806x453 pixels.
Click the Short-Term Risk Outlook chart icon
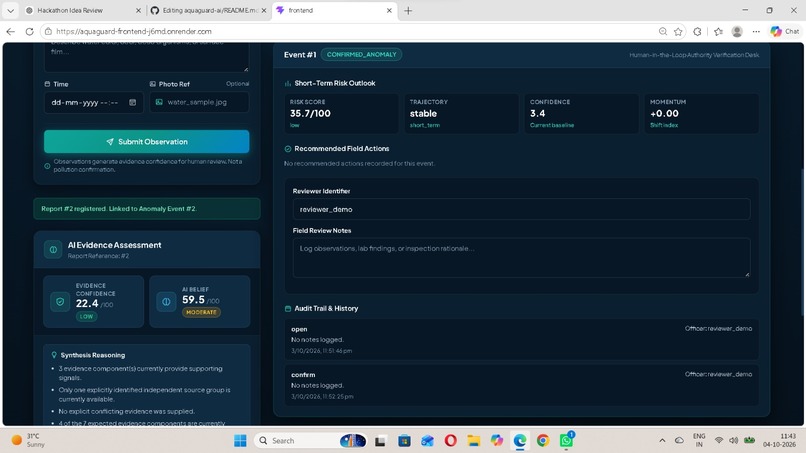[x=288, y=83]
